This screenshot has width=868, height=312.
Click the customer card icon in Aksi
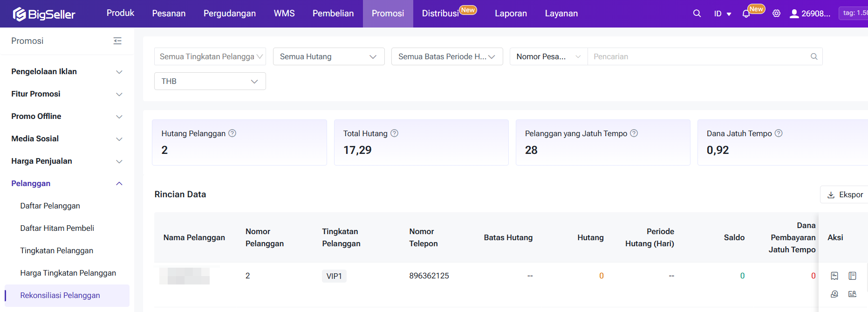(x=852, y=294)
